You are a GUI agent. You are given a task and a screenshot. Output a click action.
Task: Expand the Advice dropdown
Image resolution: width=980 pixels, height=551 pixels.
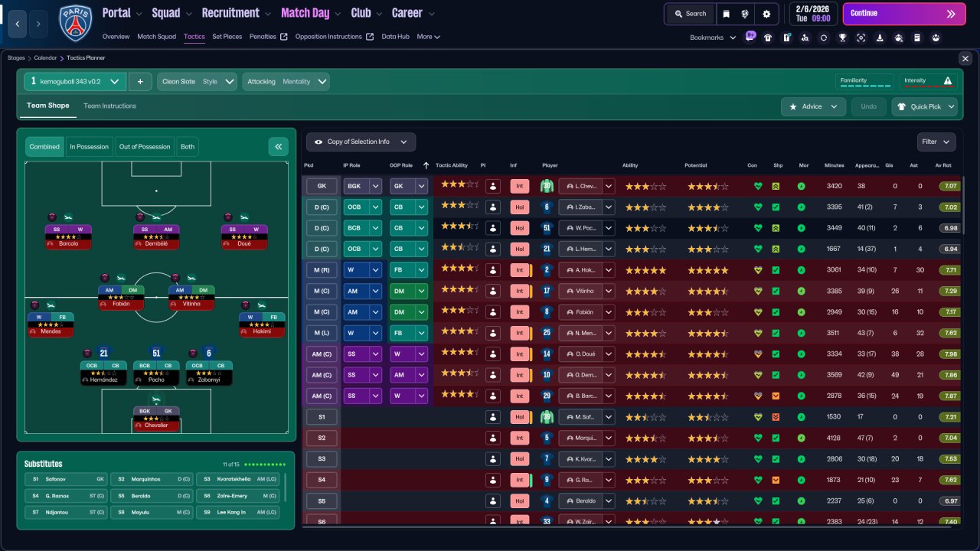coord(813,106)
